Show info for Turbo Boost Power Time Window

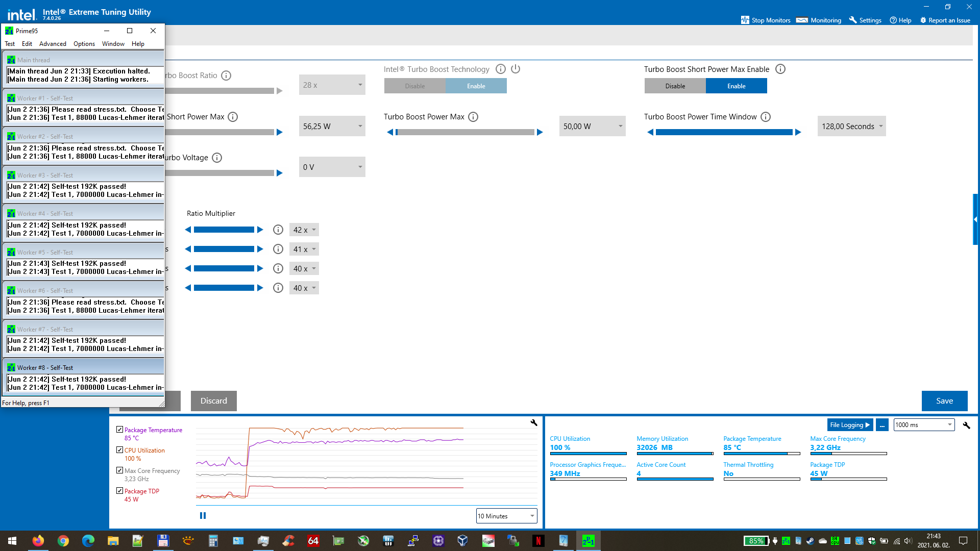point(766,117)
